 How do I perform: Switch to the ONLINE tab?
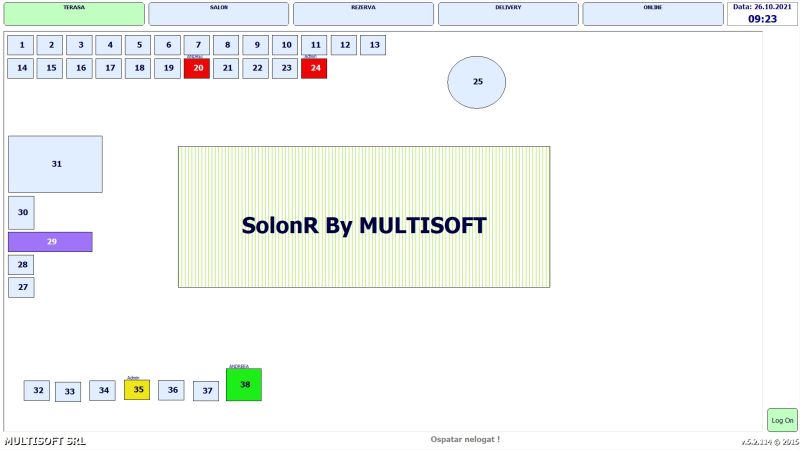point(653,14)
